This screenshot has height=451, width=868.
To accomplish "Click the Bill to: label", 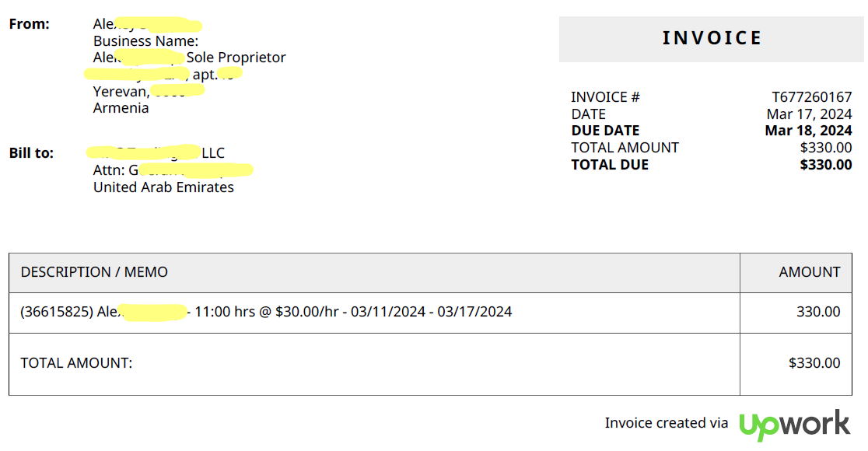I will pyautogui.click(x=31, y=153).
